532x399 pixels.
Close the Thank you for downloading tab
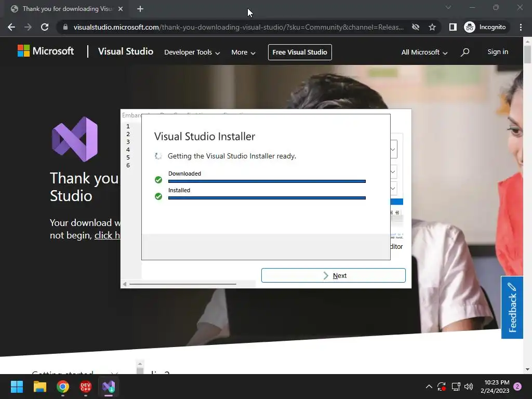(x=121, y=9)
